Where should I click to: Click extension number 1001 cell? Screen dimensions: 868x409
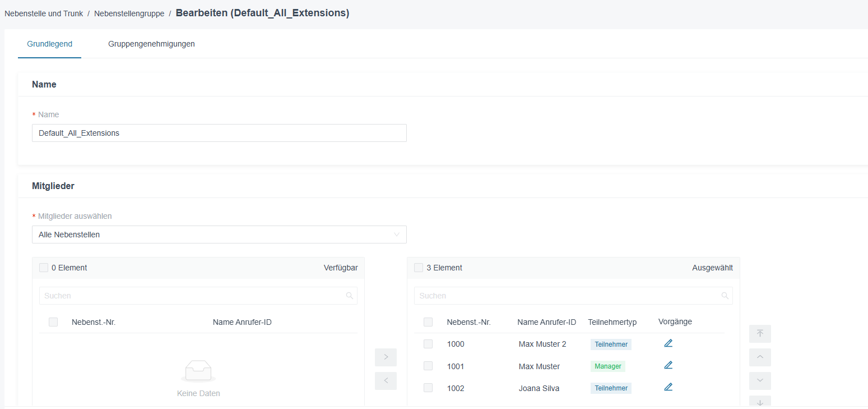(x=456, y=366)
